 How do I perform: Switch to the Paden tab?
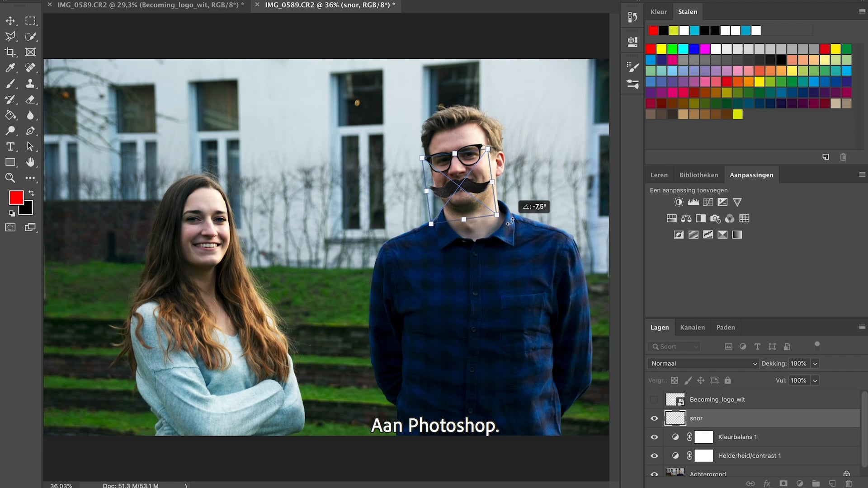[725, 328]
